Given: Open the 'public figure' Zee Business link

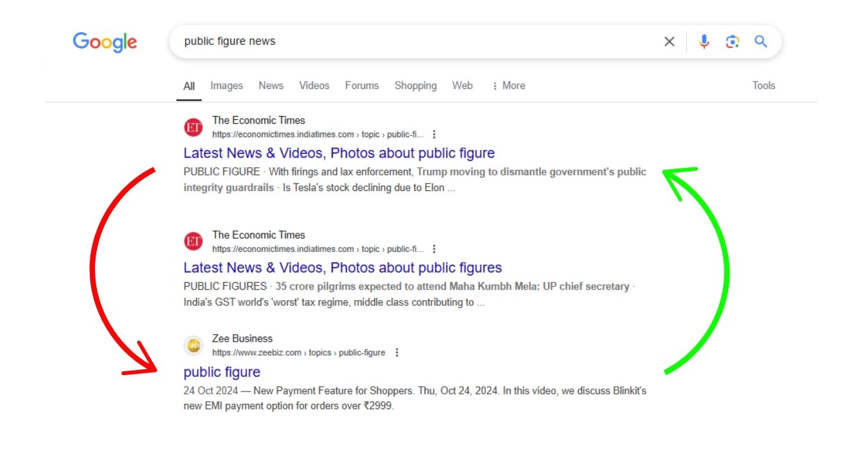Looking at the screenshot, I should 222,372.
